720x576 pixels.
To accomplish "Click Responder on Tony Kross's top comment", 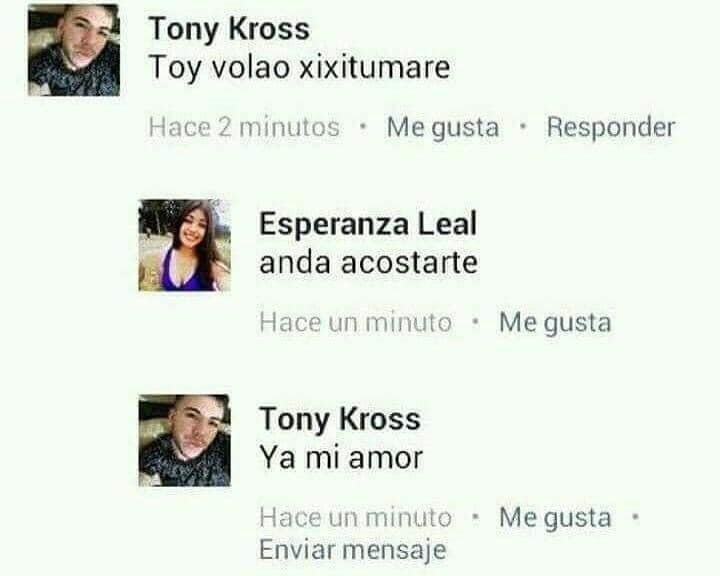I will click(x=611, y=127).
